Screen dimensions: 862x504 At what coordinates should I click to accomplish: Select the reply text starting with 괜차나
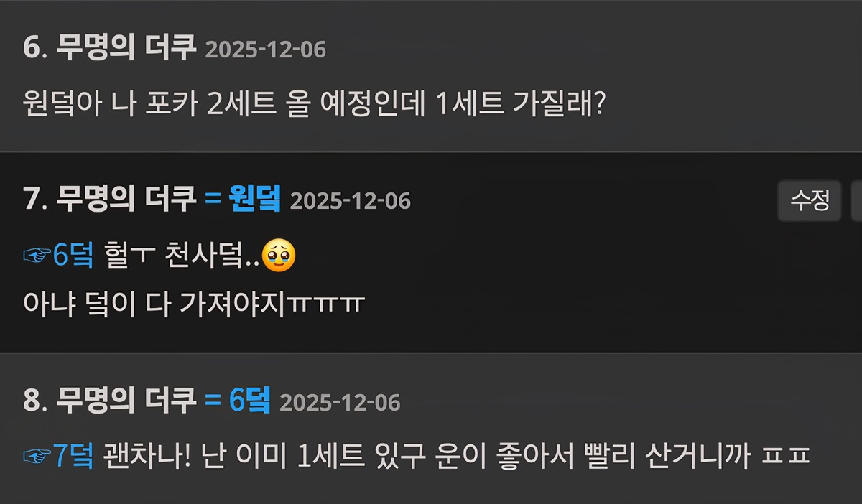(x=457, y=455)
